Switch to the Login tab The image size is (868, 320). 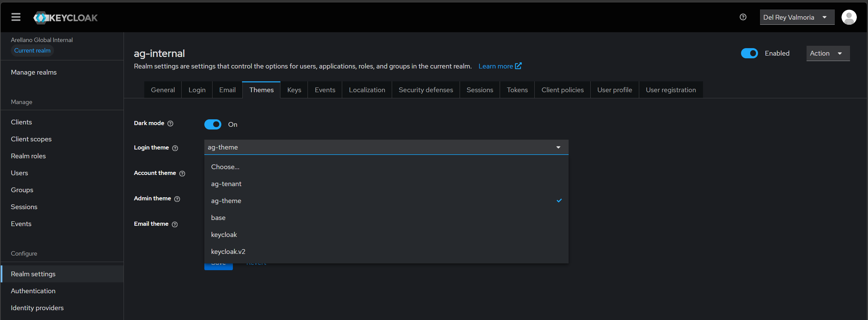coord(197,90)
